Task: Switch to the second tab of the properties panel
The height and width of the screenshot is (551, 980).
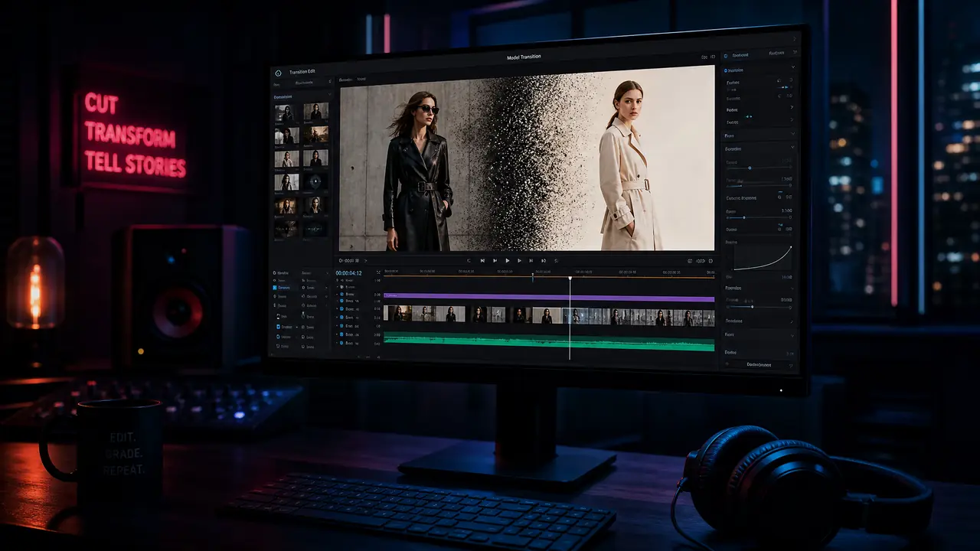Action: pyautogui.click(x=776, y=54)
